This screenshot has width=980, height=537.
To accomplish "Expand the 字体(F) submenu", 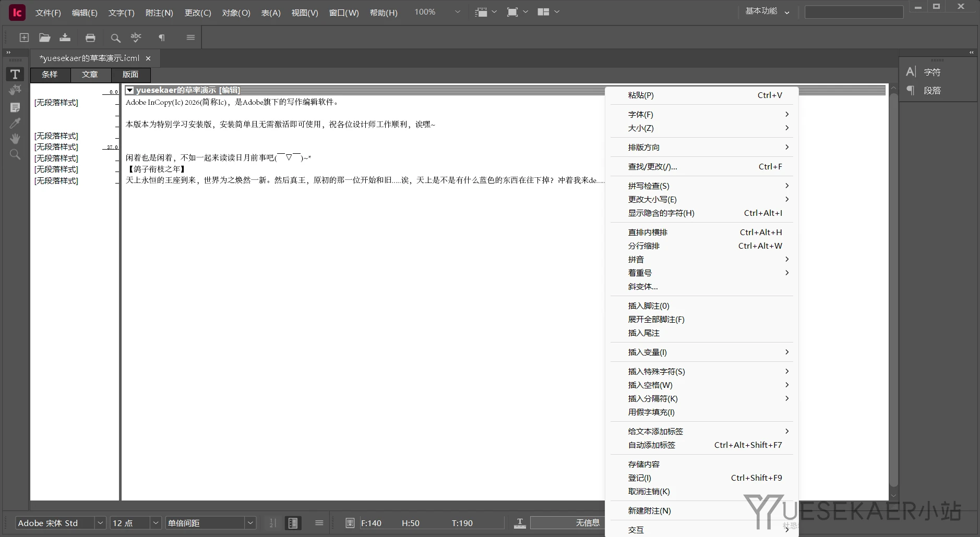I will pos(702,115).
